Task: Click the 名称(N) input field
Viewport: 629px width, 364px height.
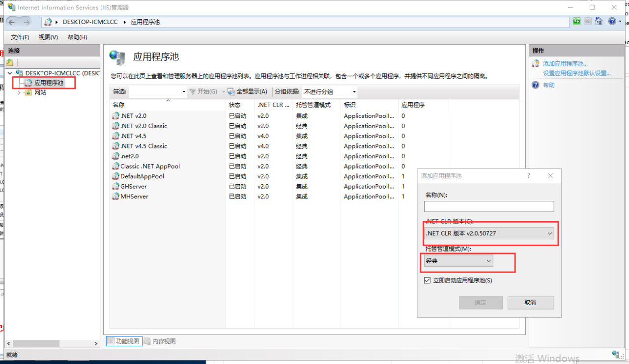Action: point(489,206)
